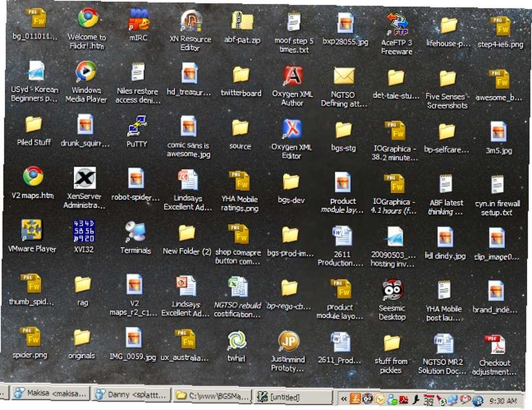
Task: Select the Welcome to Flickr!.htm Chrome file
Action: point(88,18)
